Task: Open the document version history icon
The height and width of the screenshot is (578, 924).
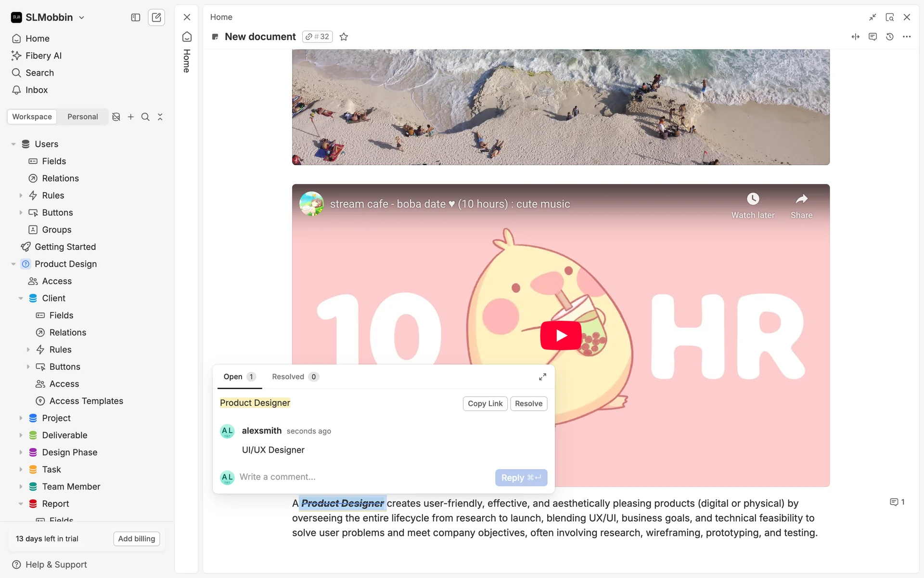Action: point(890,37)
